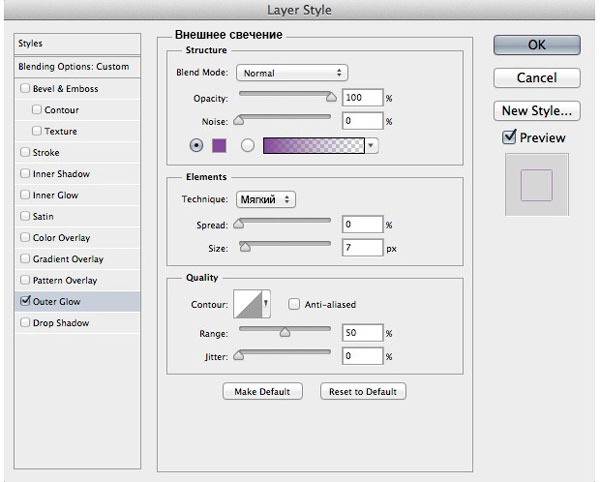
Task: Select the solid color radio button
Action: (x=196, y=145)
